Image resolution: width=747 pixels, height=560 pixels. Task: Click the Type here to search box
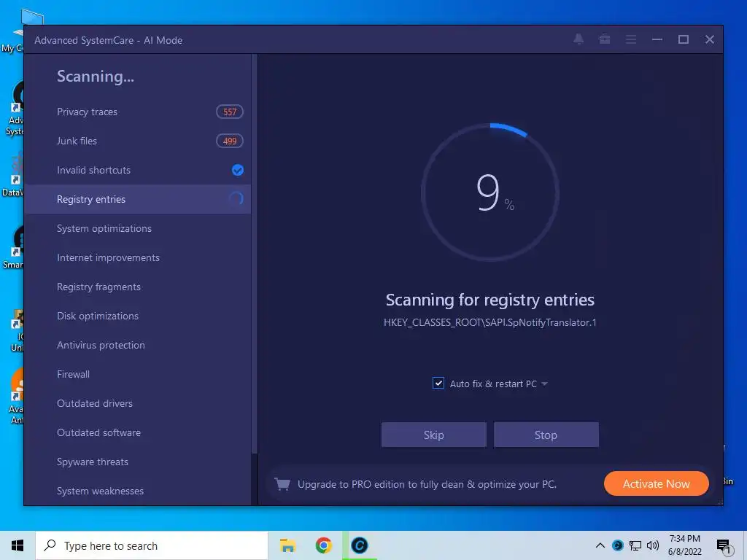point(152,545)
